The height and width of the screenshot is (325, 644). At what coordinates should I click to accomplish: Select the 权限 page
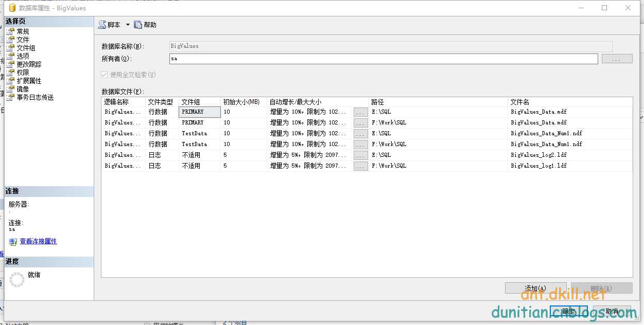(x=23, y=73)
